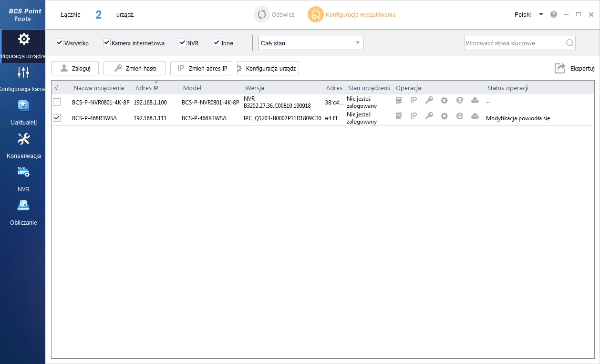Click the Odśwież refresh icon
The width and height of the screenshot is (600, 364).
(x=261, y=14)
